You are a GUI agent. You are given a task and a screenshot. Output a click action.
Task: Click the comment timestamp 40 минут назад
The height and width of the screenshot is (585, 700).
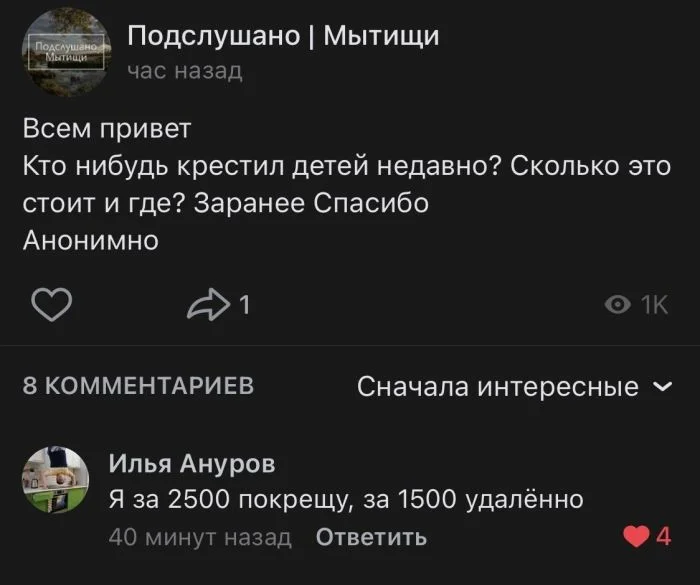[x=200, y=537]
